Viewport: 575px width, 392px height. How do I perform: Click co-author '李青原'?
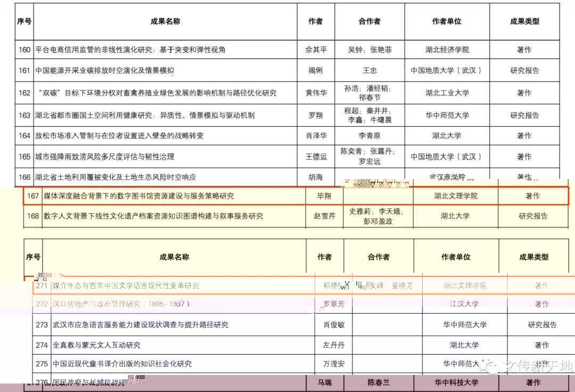click(x=369, y=136)
